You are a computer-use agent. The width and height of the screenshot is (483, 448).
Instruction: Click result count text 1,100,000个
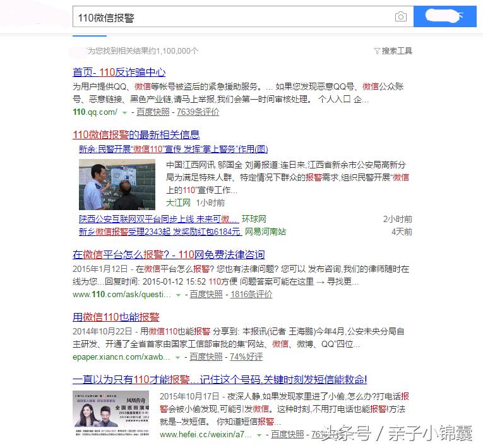point(177,51)
